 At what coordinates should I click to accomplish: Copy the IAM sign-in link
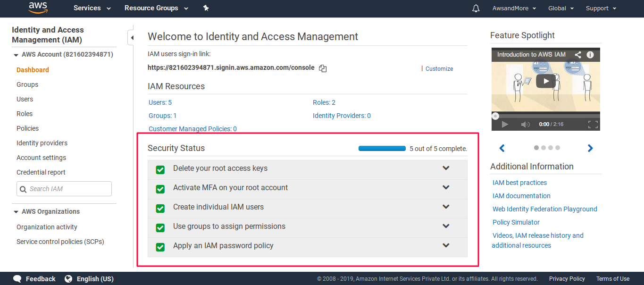point(323,68)
